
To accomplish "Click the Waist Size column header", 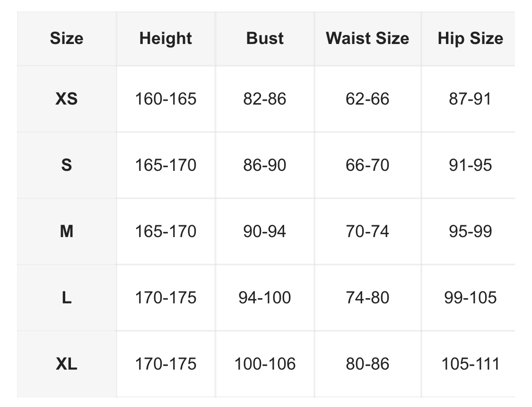I will tap(367, 38).
